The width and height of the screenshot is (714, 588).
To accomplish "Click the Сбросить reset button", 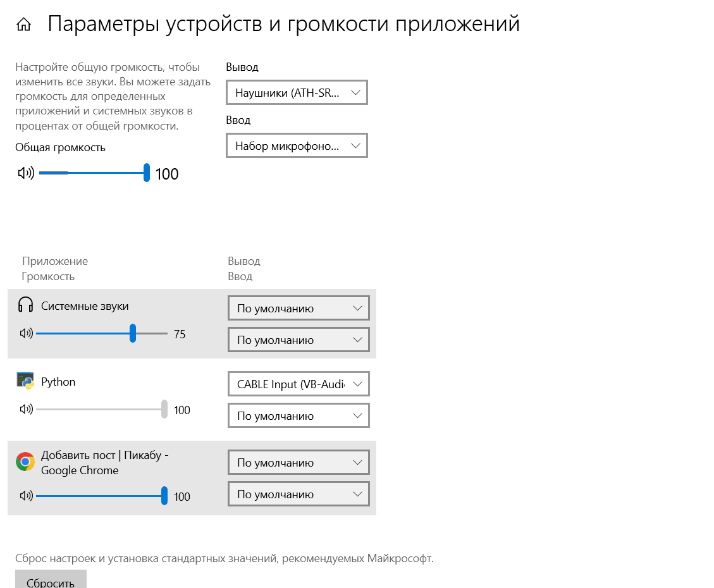I will [51, 579].
